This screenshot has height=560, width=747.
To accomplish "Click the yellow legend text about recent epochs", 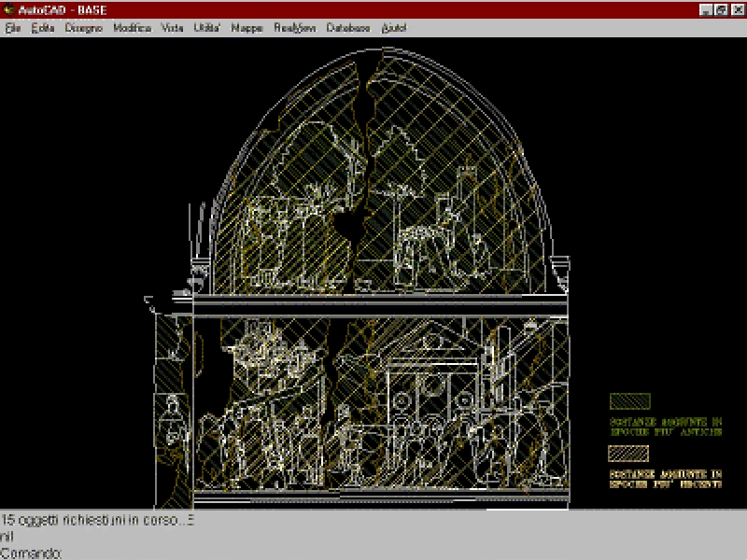I will (666, 479).
